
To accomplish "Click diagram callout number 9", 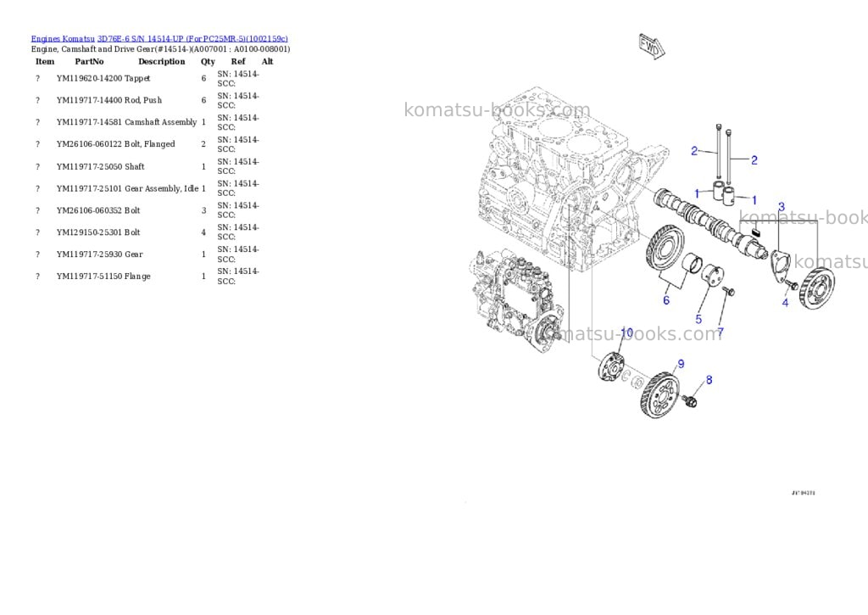I will coord(681,364).
